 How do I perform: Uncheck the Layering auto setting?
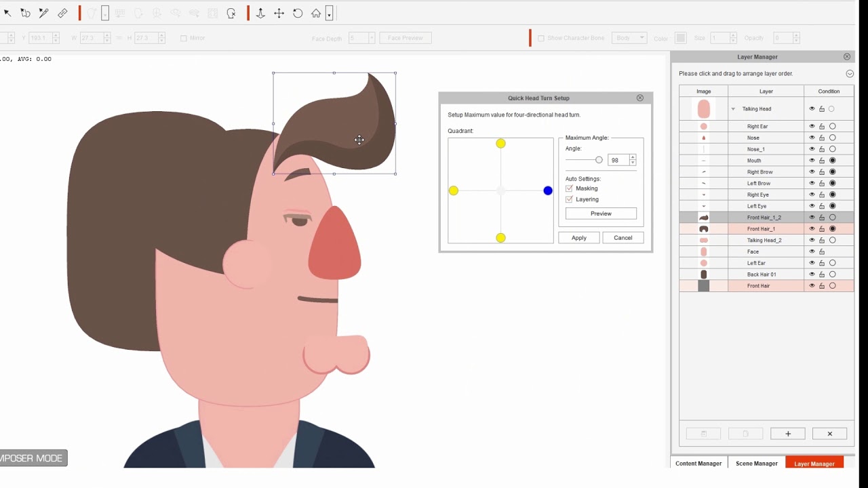(x=569, y=199)
